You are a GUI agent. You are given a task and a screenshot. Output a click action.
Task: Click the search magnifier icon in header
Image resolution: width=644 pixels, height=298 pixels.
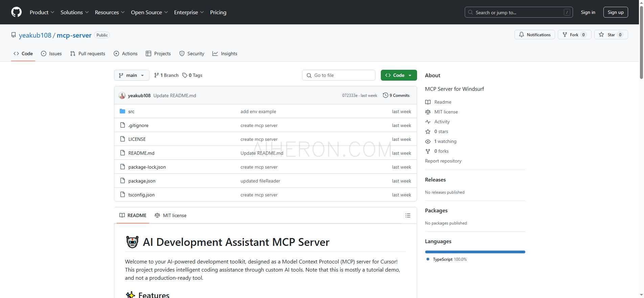click(470, 13)
